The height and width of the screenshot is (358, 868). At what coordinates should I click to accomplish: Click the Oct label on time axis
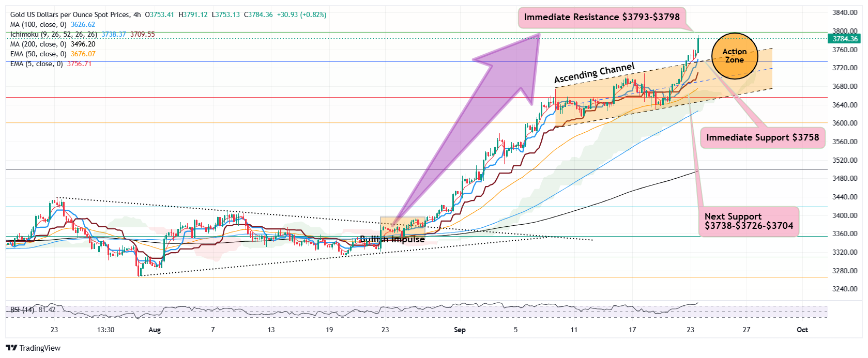point(802,330)
